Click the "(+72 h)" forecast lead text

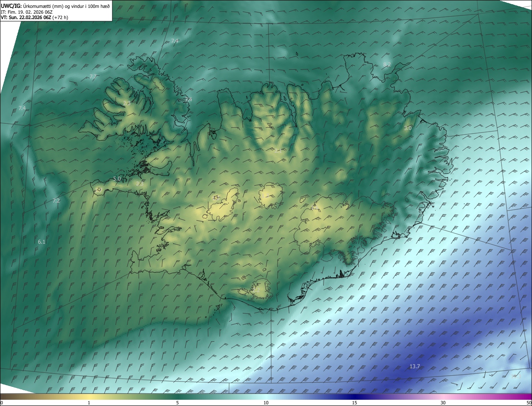pos(61,17)
